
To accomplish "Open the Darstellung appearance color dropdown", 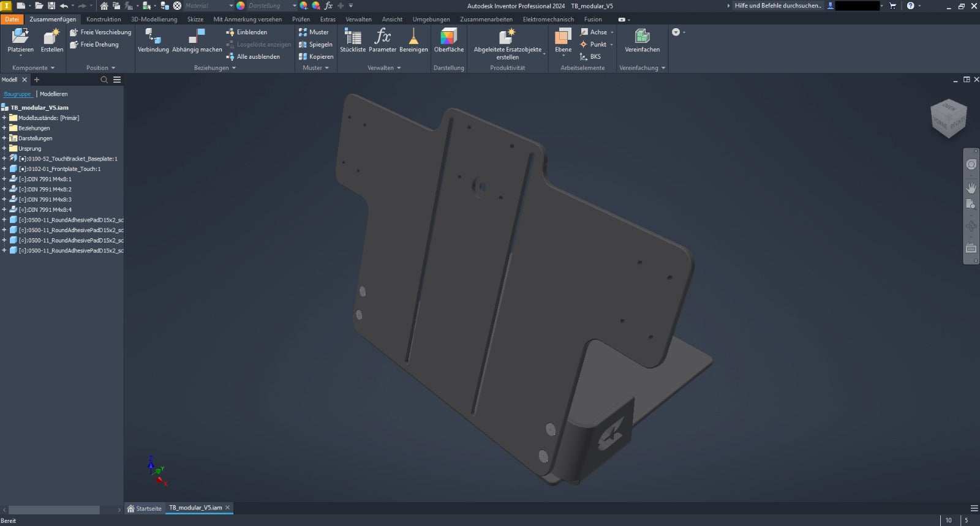I will pyautogui.click(x=294, y=6).
